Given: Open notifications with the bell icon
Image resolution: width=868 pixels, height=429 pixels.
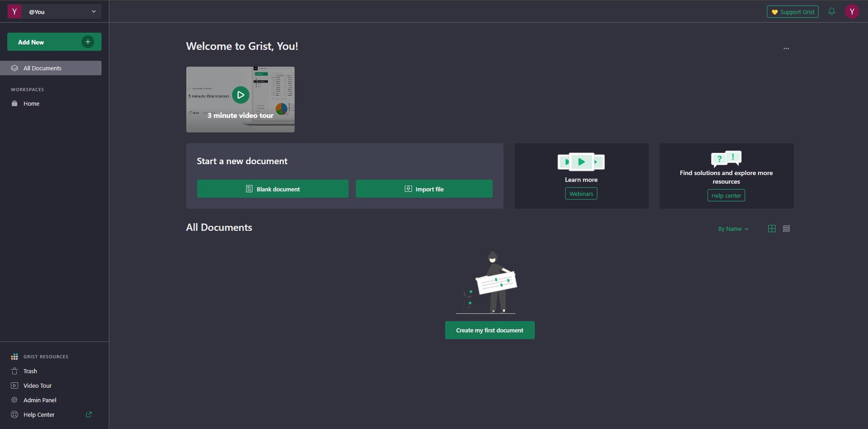Looking at the screenshot, I should click(832, 11).
